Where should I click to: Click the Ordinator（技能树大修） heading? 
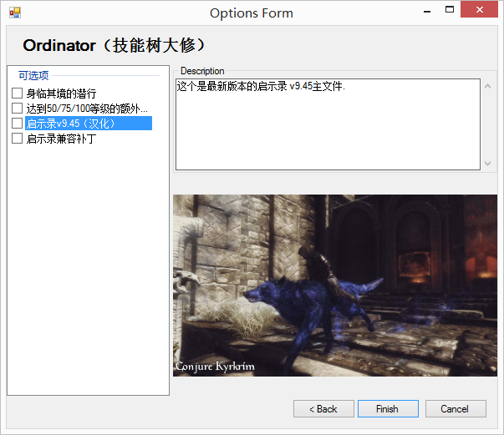(x=115, y=45)
